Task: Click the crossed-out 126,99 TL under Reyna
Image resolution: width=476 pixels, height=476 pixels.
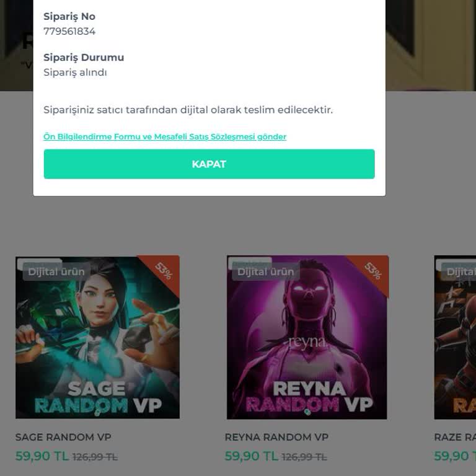Action: [x=304, y=457]
